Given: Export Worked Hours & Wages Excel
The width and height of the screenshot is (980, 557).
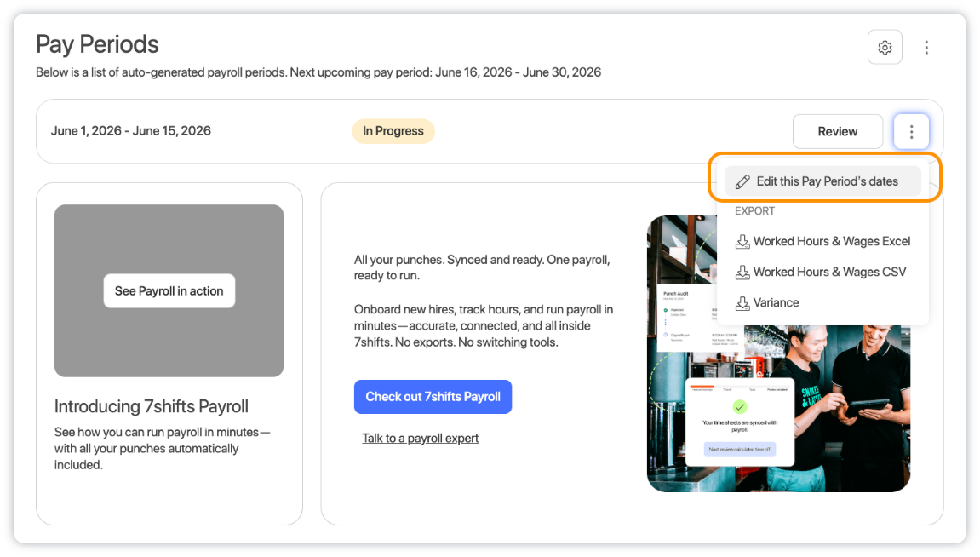Looking at the screenshot, I should click(x=822, y=241).
